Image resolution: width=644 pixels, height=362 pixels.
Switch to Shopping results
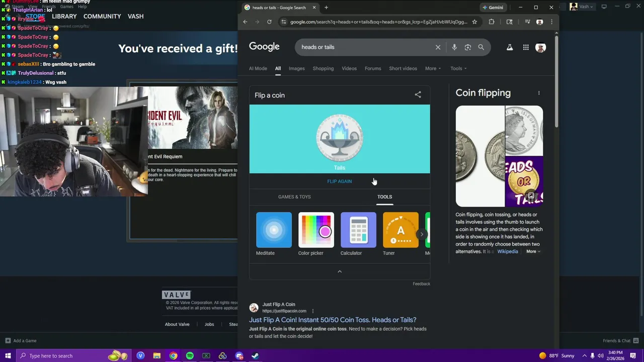(x=323, y=68)
